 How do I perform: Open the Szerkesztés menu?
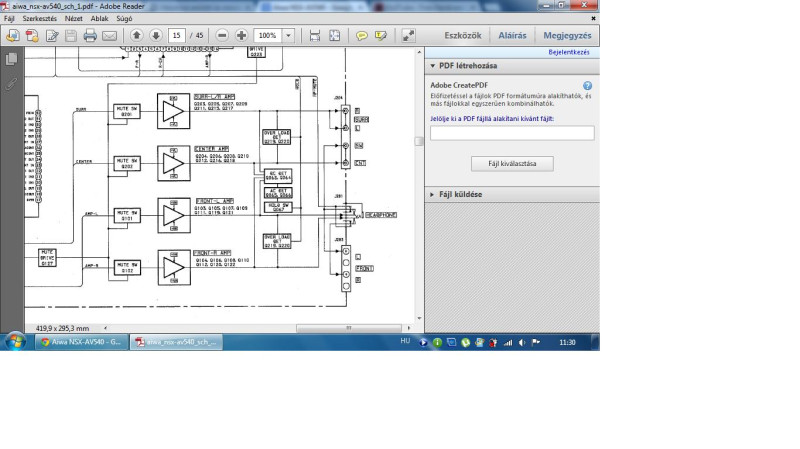(39, 18)
